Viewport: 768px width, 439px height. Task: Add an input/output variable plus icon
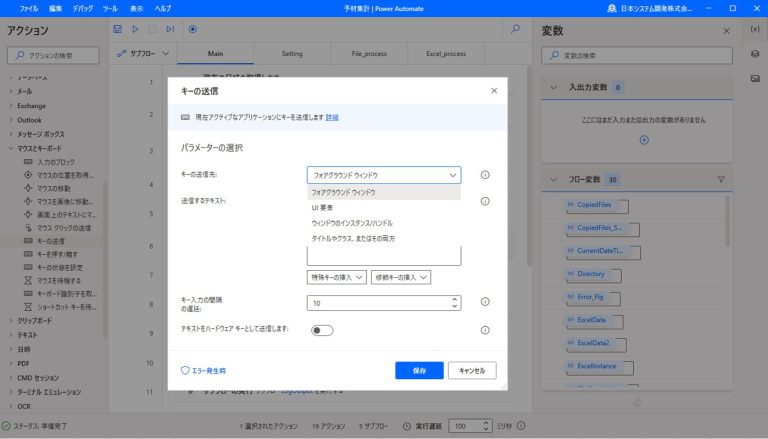[644, 140]
